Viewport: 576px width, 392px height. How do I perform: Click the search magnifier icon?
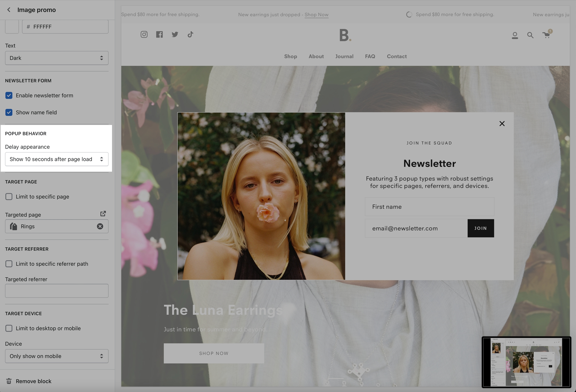point(530,35)
